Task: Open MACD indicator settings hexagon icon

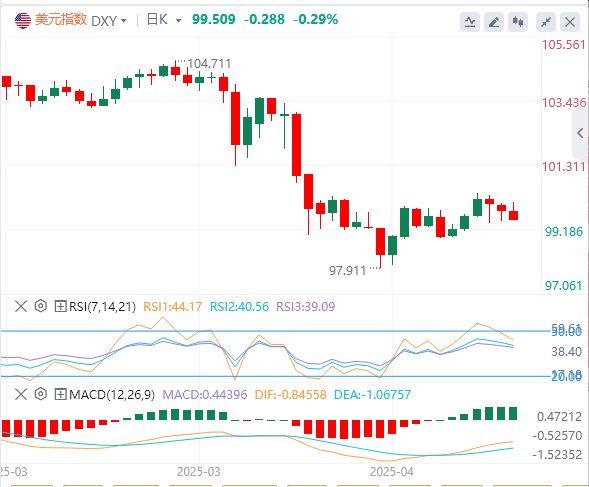Action: [41, 394]
